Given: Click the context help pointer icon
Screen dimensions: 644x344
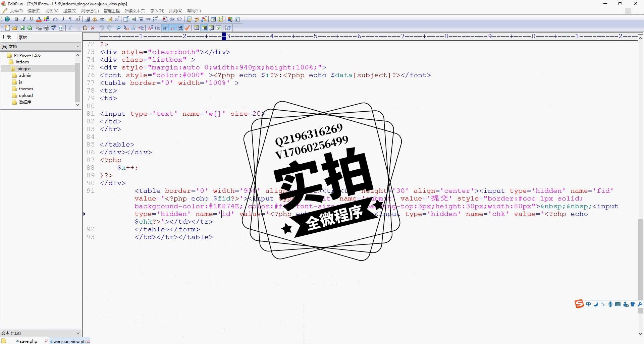Looking at the screenshot, I should 228,28.
